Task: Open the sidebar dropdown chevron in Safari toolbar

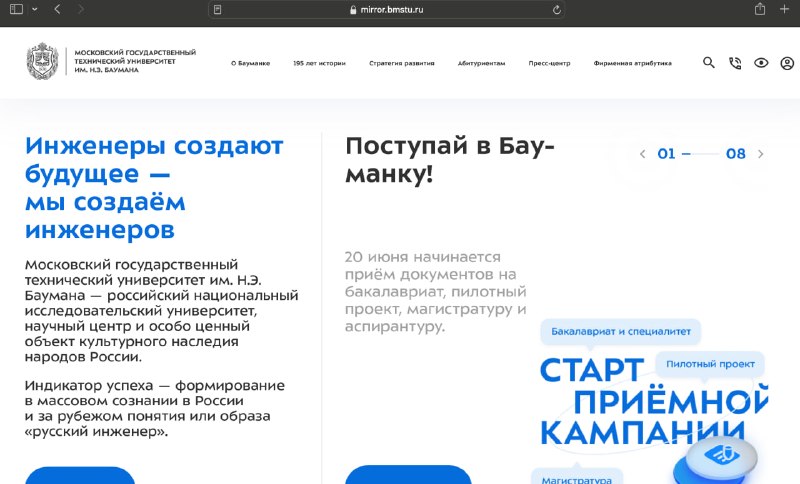Action: (x=35, y=9)
